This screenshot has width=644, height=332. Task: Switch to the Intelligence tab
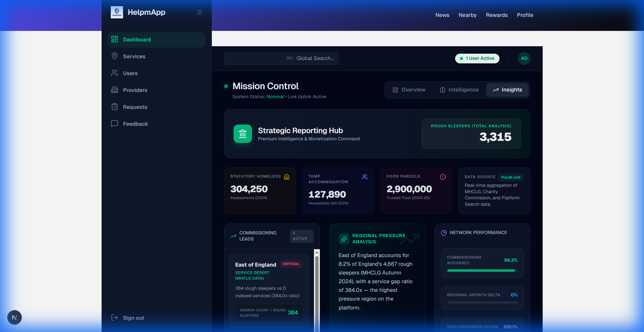tap(459, 90)
